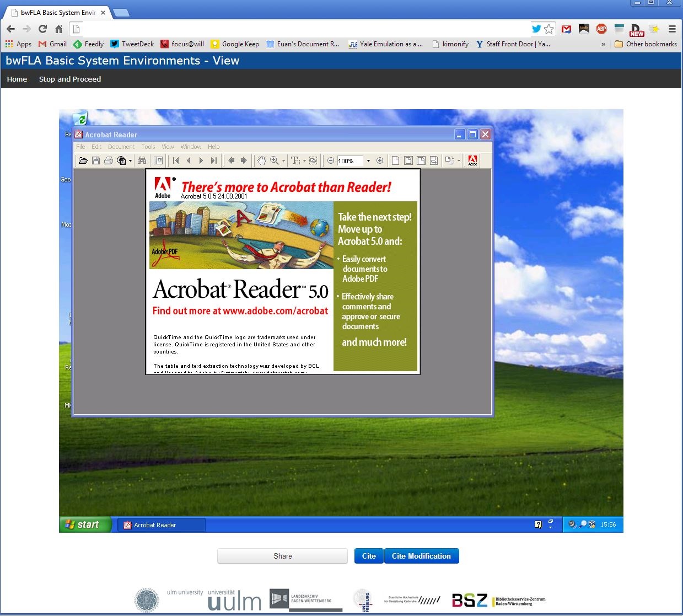Click the AdBlock Plus extension icon
Image resolution: width=683 pixels, height=616 pixels.
click(601, 29)
